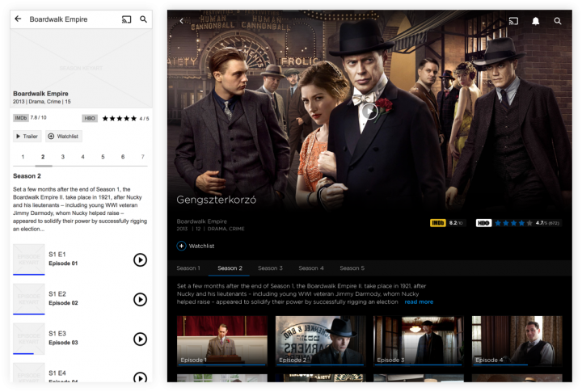The width and height of the screenshot is (582, 392).
Task: Play episode S1 E3 in left list
Action: coord(140,339)
